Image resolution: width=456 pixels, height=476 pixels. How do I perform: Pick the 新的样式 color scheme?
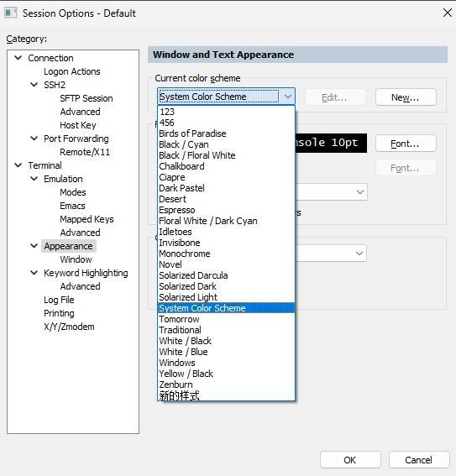(x=226, y=395)
